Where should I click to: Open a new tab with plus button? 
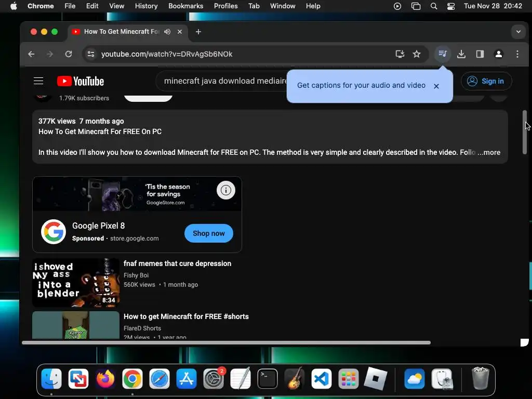point(198,32)
